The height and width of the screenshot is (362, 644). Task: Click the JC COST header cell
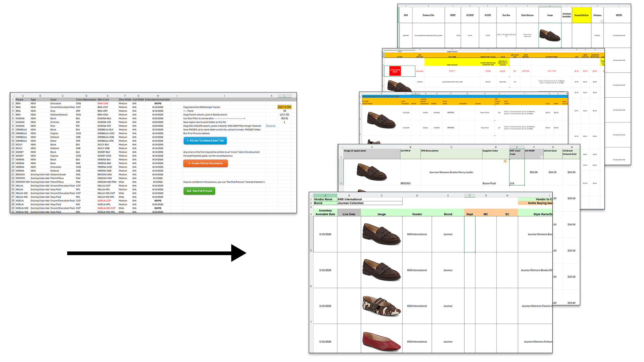tap(470, 15)
